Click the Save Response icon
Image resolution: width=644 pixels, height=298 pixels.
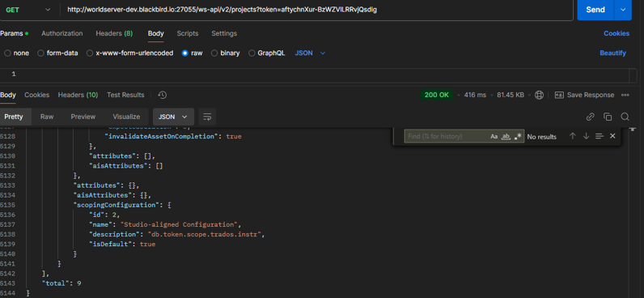(x=559, y=95)
